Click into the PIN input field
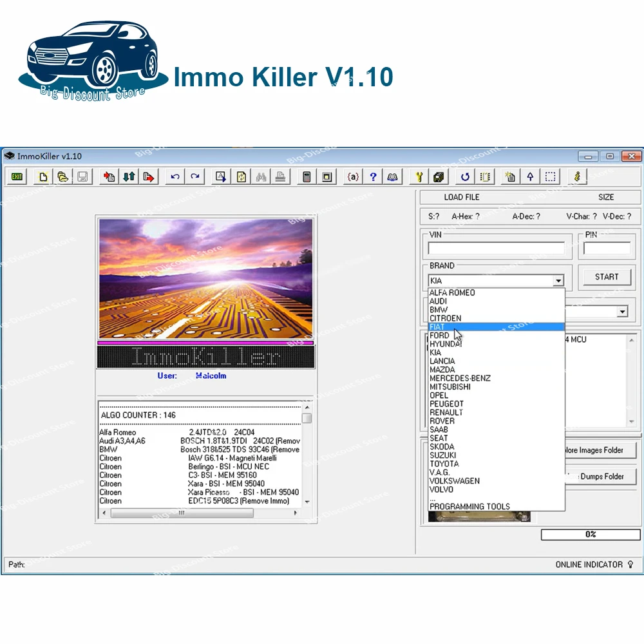This screenshot has width=644, height=644. coord(607,249)
